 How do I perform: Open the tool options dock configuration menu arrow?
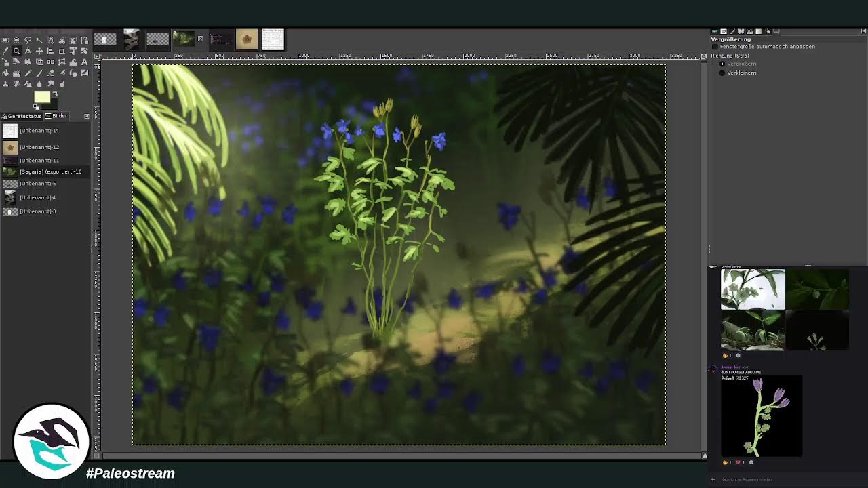[x=863, y=31]
